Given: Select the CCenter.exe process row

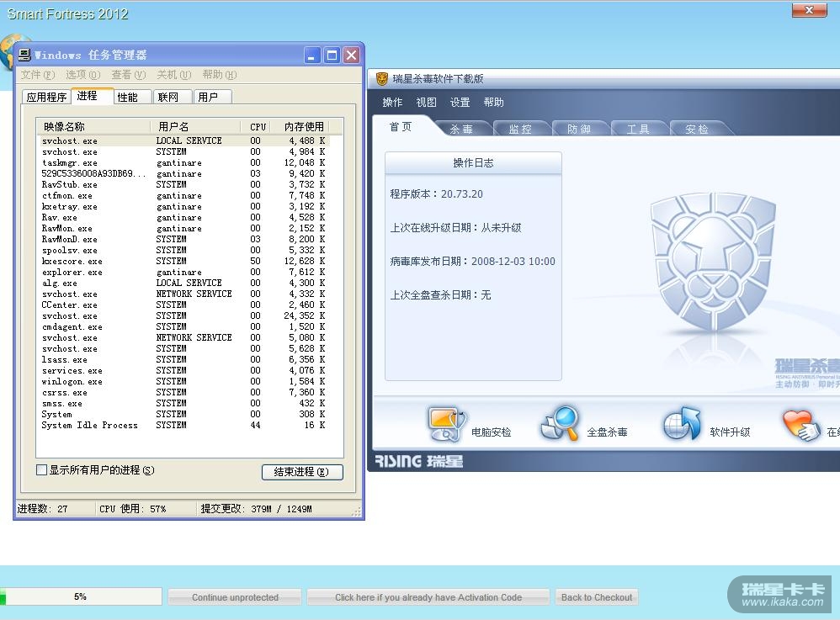Looking at the screenshot, I should tap(183, 305).
